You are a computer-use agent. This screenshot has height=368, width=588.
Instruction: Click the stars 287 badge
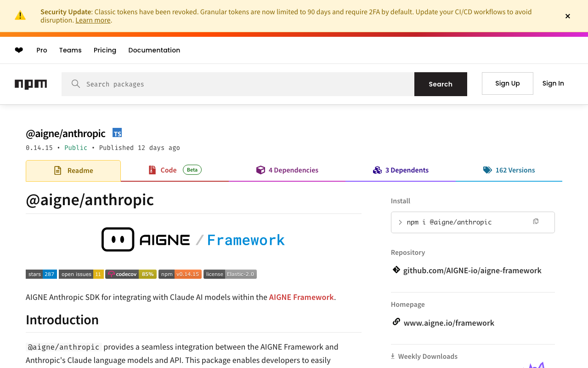click(41, 274)
